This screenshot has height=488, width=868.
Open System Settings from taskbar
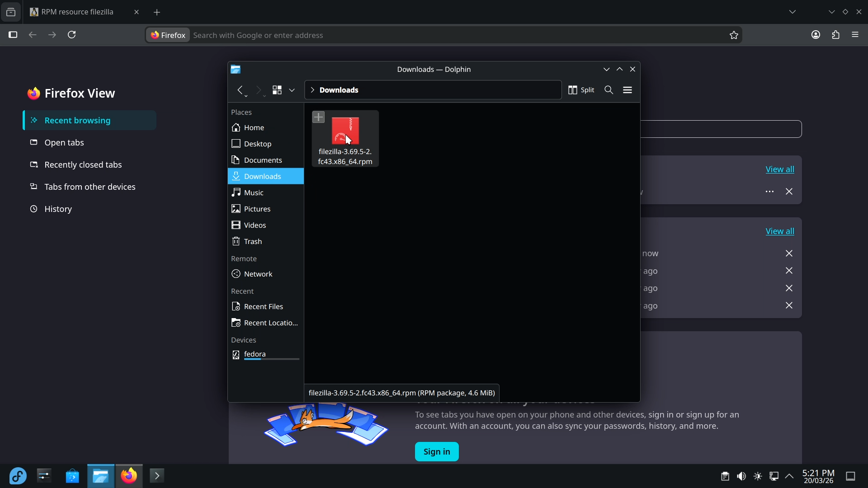tap(44, 476)
